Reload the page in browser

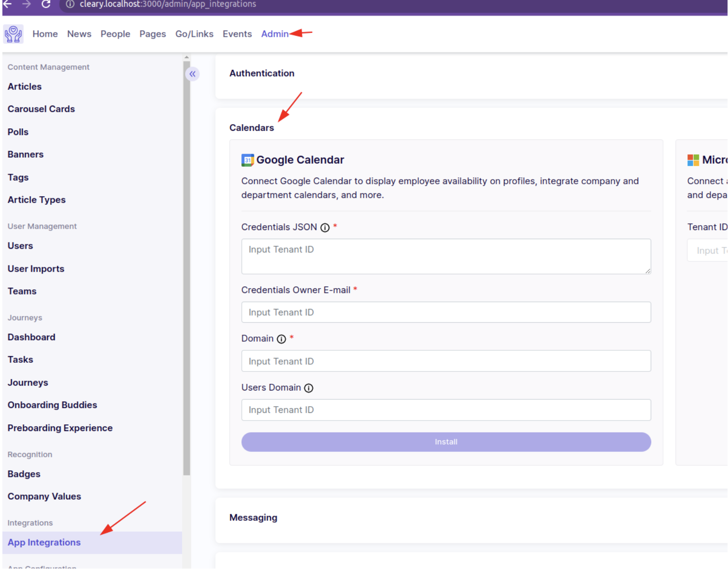[x=46, y=4]
